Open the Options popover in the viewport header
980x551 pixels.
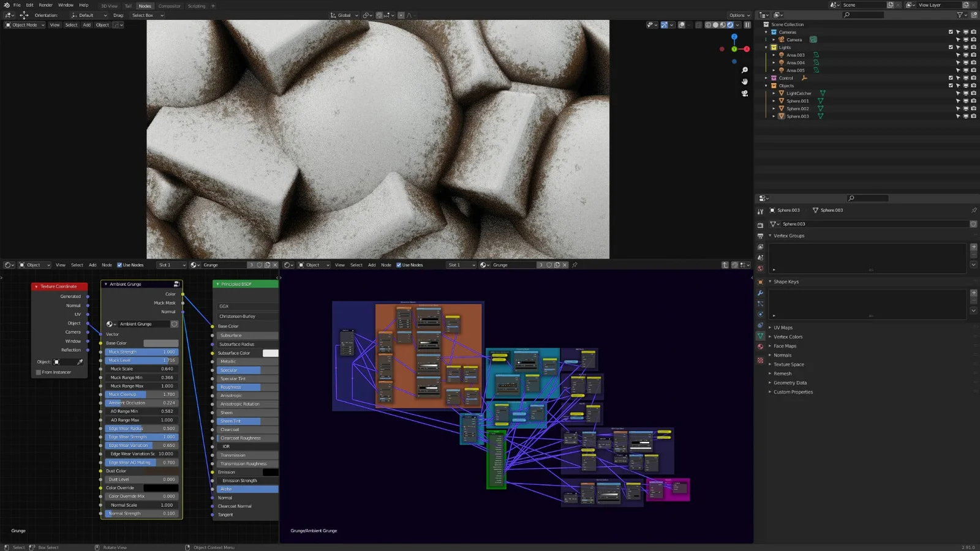tap(739, 15)
